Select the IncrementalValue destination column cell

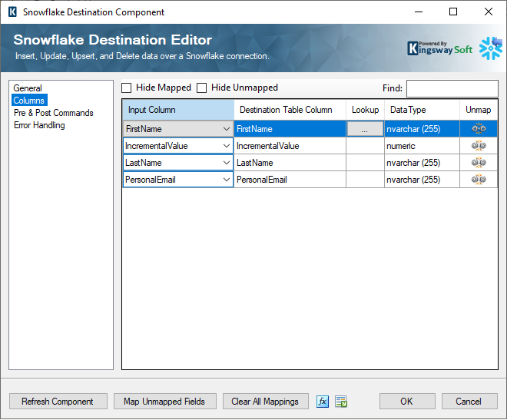click(290, 146)
